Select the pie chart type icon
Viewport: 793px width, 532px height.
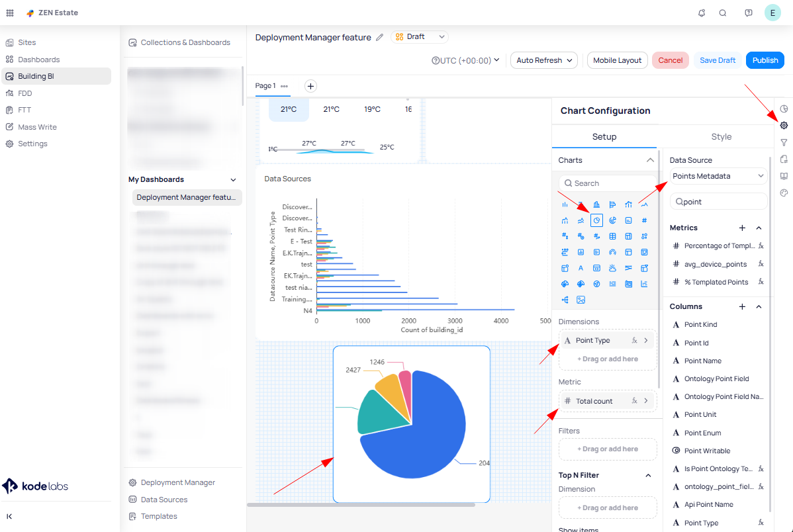coord(596,220)
